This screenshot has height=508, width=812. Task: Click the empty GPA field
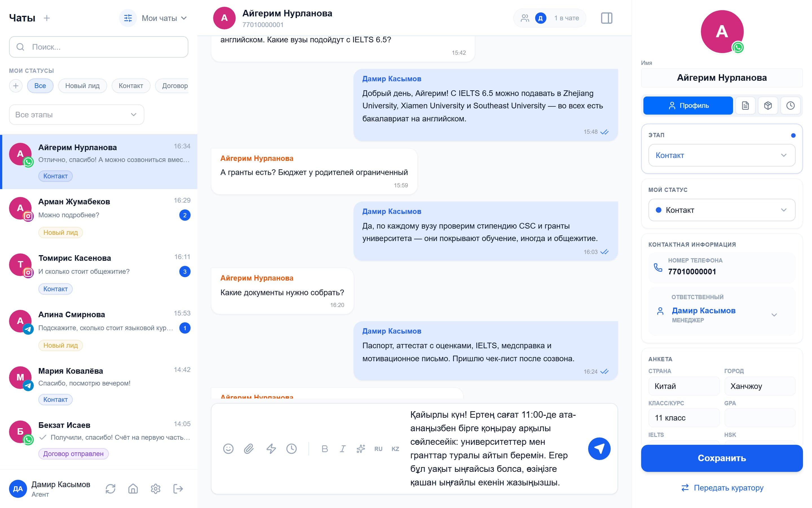[760, 418]
